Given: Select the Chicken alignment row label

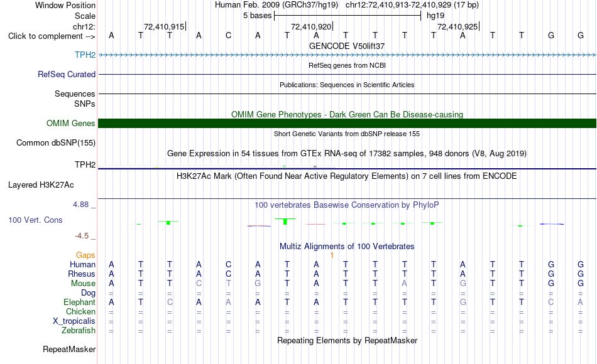Looking at the screenshot, I should pyautogui.click(x=80, y=311).
